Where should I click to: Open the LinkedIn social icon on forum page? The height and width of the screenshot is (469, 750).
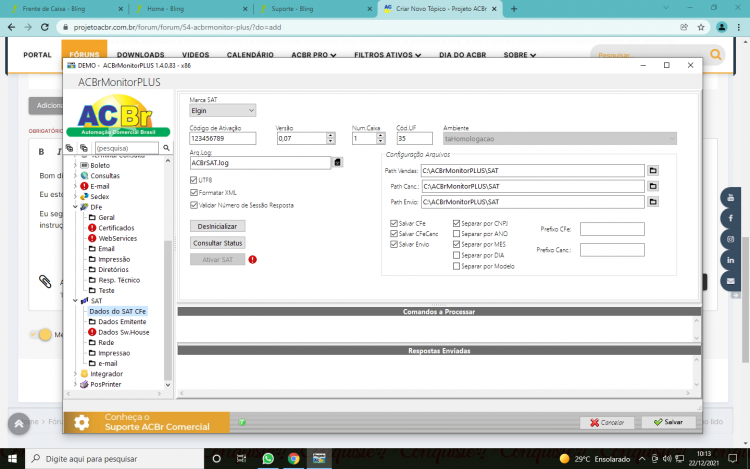[730, 261]
